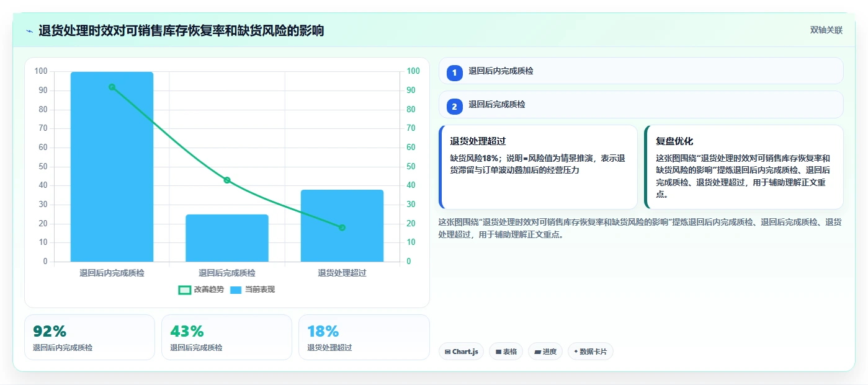
Task: Click the 双轴关联 label in header
Action: tap(826, 30)
